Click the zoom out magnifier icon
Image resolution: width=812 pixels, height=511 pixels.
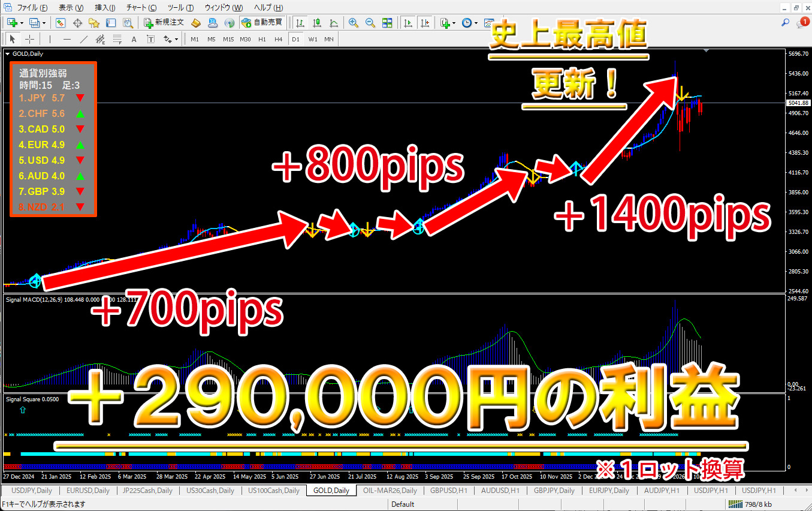(370, 23)
